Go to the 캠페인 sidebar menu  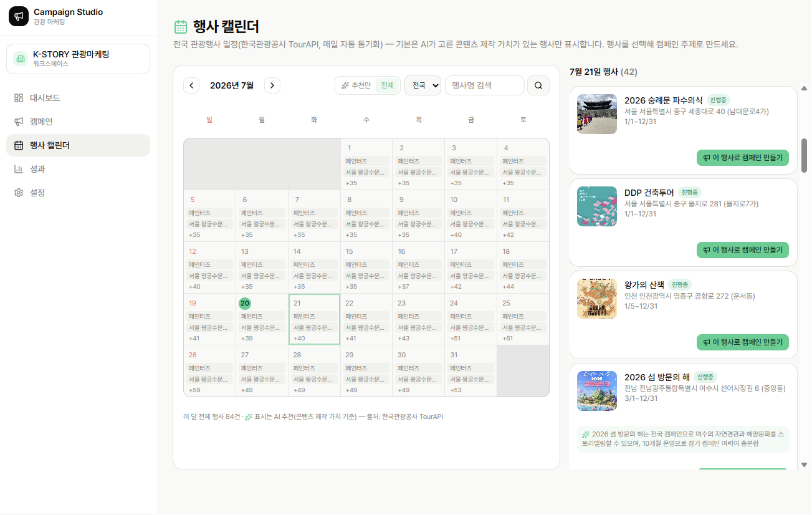coord(78,122)
